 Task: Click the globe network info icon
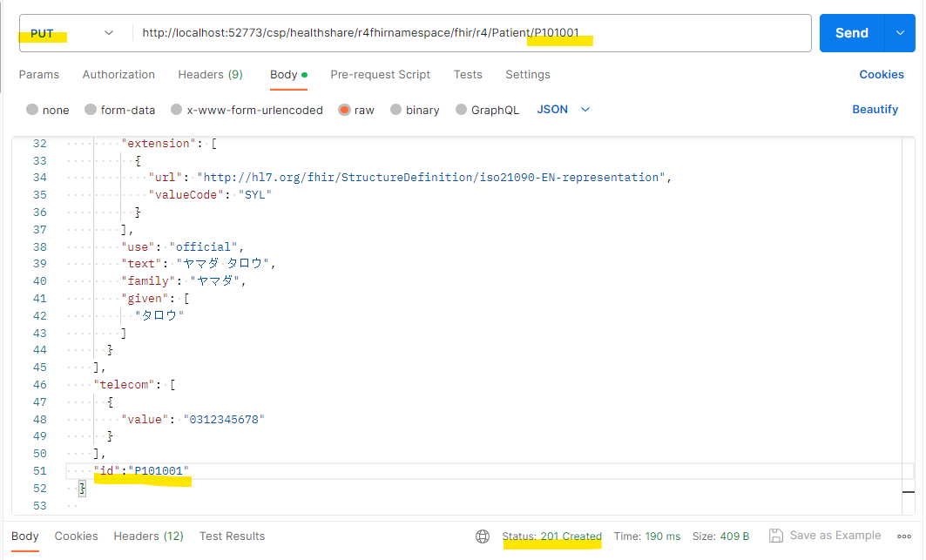483,536
